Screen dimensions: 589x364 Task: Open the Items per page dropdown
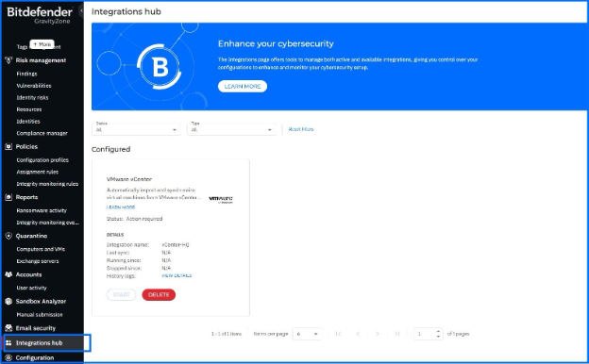pyautogui.click(x=307, y=334)
